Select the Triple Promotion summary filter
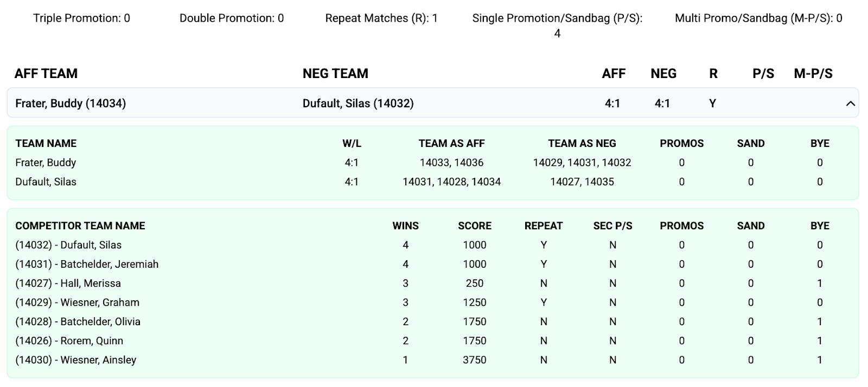 tap(81, 18)
